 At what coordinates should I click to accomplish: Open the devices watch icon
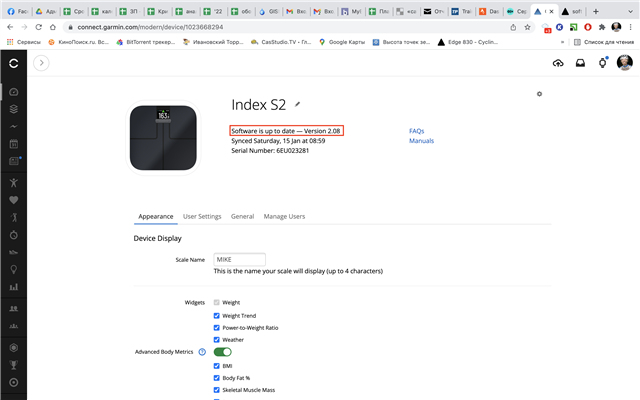(x=603, y=63)
